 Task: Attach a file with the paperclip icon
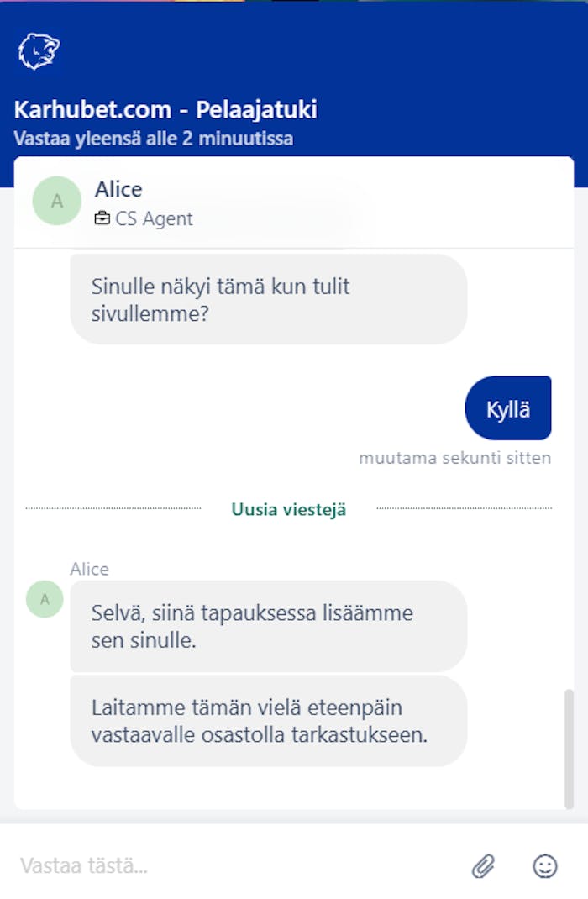pos(483,865)
